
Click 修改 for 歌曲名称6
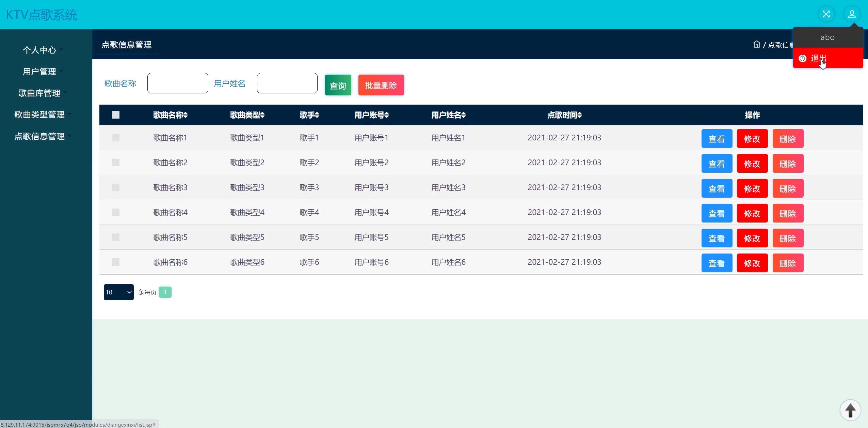click(x=752, y=263)
